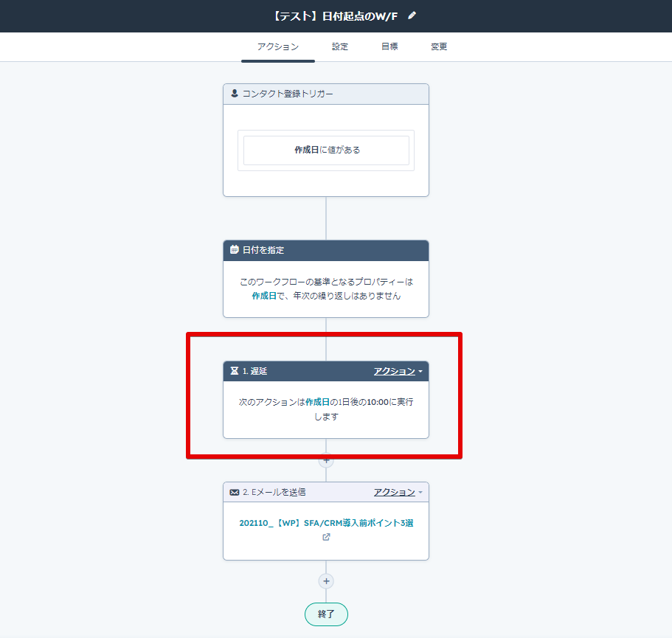This screenshot has width=672, height=638.
Task: Add action with plus button below 遅延 card
Action: coord(326,460)
